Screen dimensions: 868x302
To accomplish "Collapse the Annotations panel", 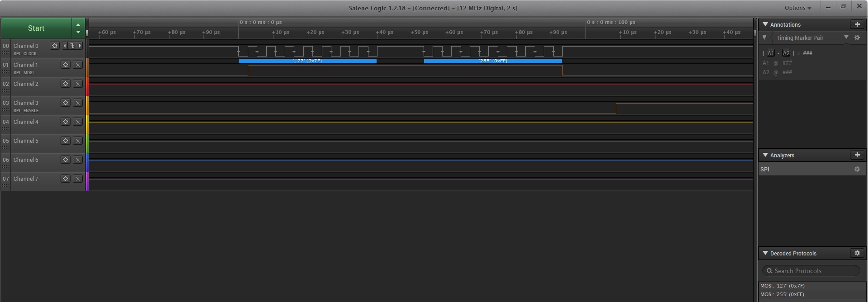I will pyautogui.click(x=765, y=24).
